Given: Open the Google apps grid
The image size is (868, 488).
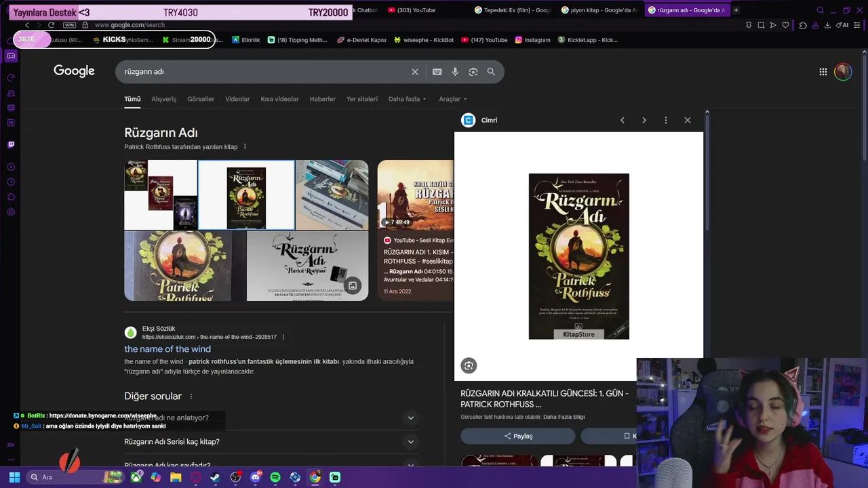Looking at the screenshot, I should [x=823, y=72].
